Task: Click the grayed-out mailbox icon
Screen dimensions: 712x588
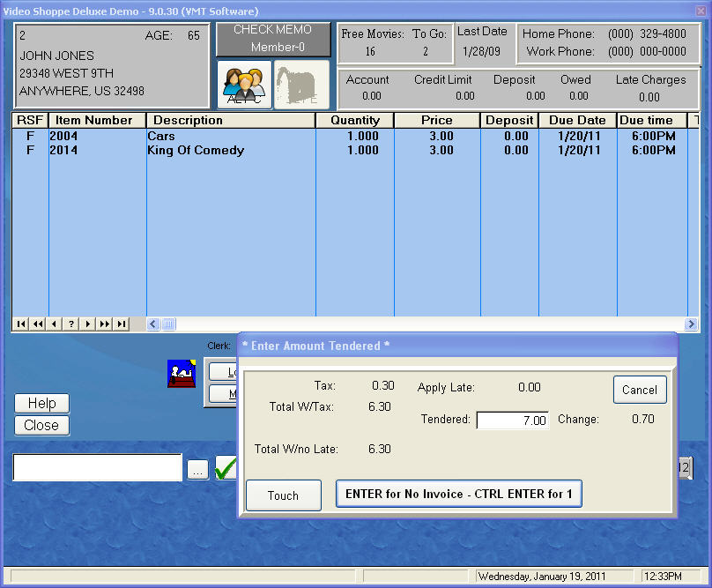Action: (301, 85)
